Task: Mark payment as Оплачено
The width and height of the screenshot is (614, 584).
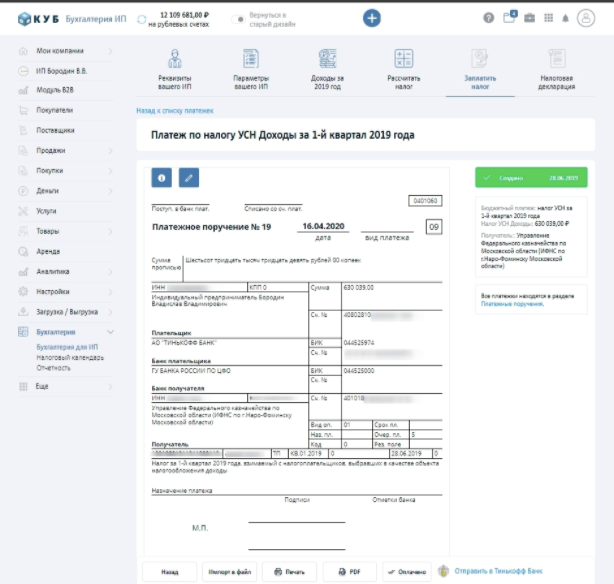Action: (407, 572)
